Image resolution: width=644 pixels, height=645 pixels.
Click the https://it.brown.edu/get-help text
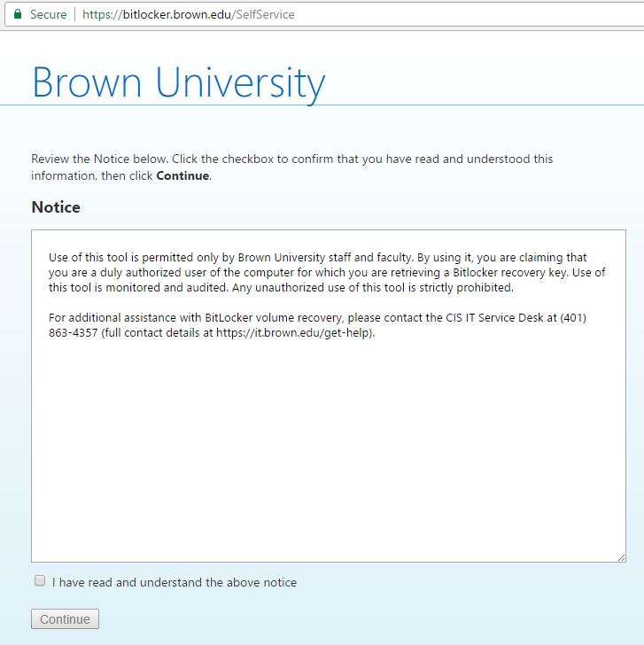pyautogui.click(x=294, y=333)
